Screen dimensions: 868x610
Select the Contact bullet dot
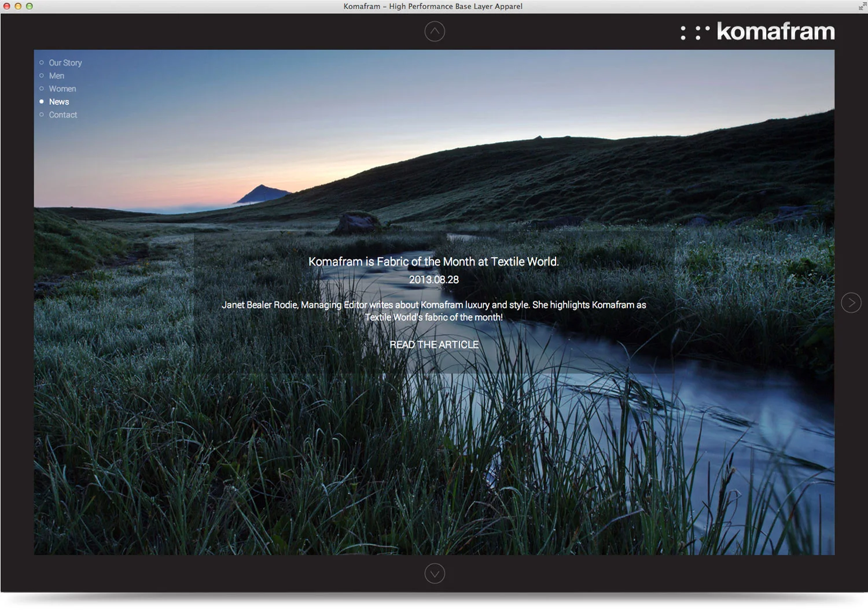pyautogui.click(x=42, y=114)
